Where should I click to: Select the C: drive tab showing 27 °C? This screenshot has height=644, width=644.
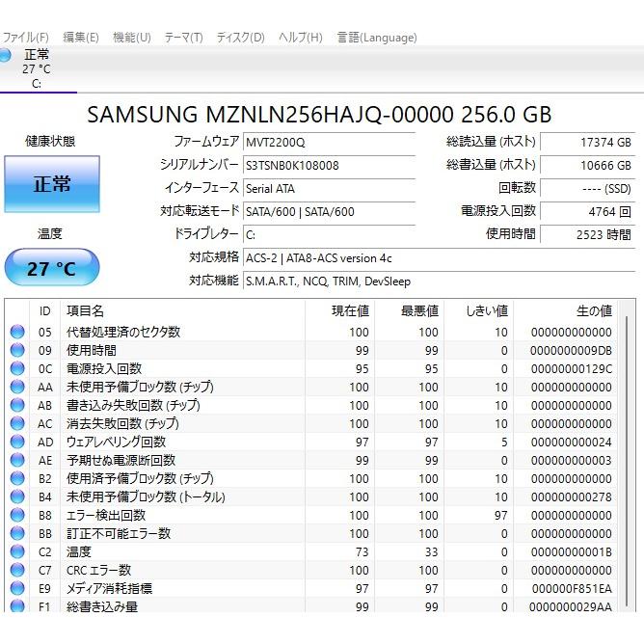pyautogui.click(x=36, y=68)
